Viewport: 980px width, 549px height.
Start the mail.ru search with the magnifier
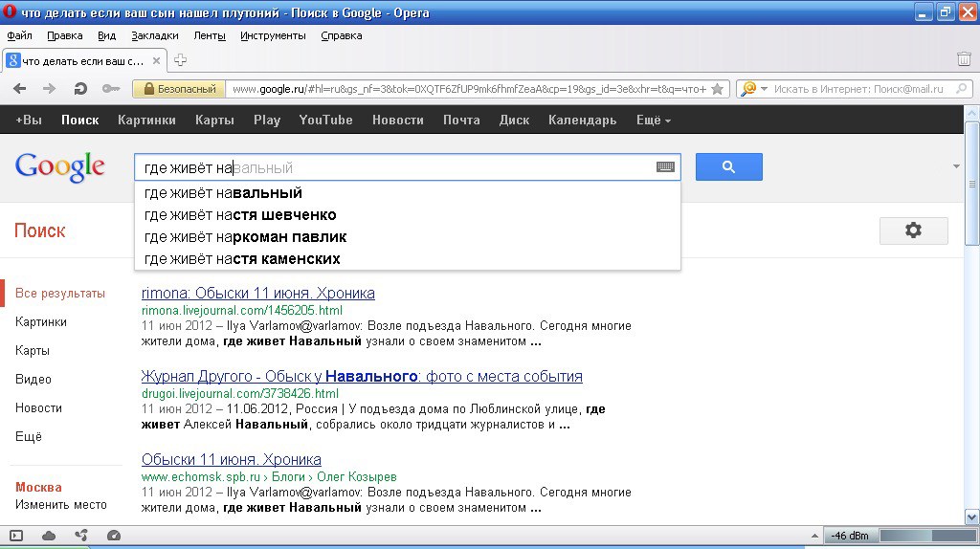[961, 89]
